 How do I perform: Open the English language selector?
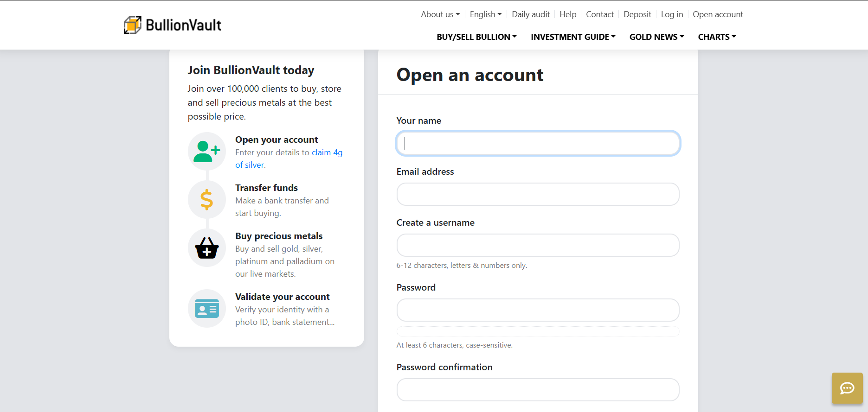pos(486,14)
